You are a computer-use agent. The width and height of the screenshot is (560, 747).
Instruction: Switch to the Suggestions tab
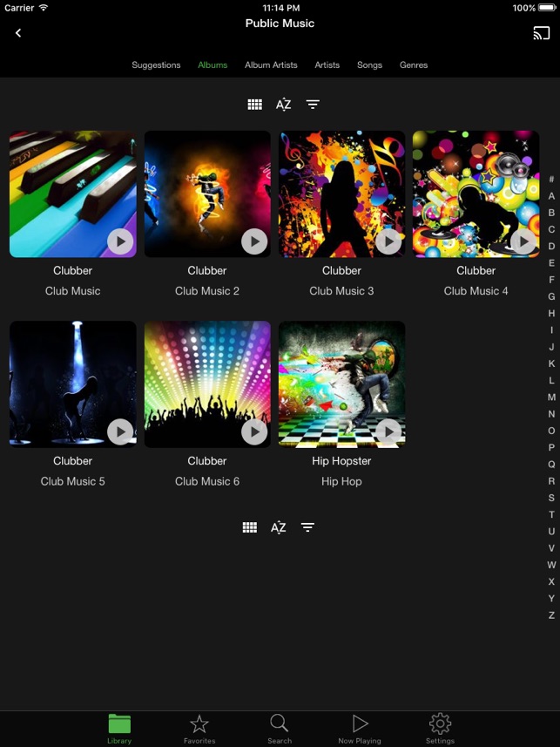[x=156, y=65]
